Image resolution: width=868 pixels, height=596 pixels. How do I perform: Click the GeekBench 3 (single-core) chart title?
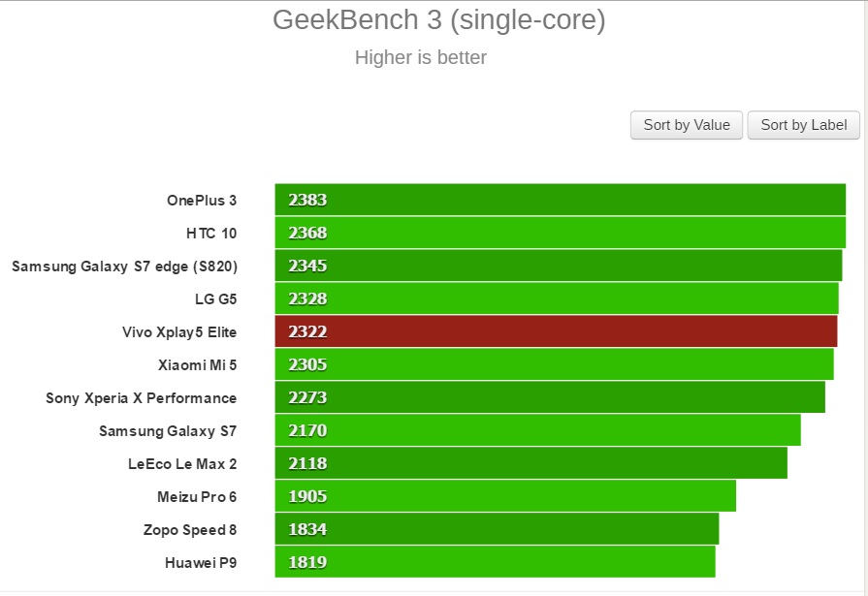point(434,19)
